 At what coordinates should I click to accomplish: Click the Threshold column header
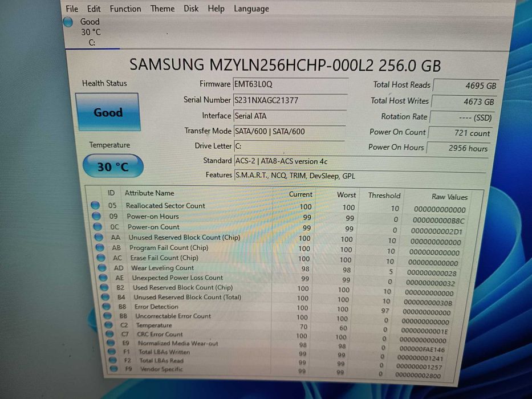tap(384, 196)
